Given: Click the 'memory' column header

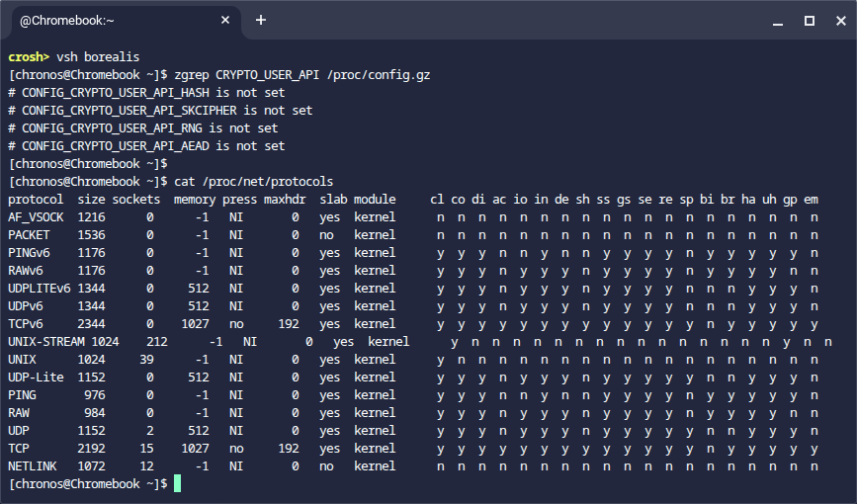Looking at the screenshot, I should click(x=195, y=200).
